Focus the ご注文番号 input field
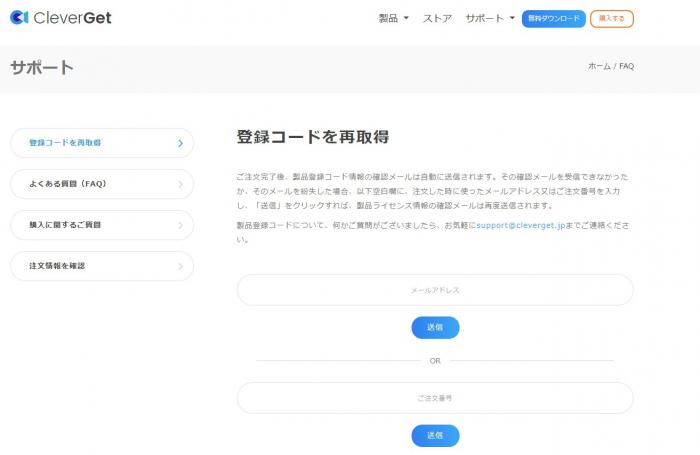Image resolution: width=700 pixels, height=455 pixels. [x=435, y=398]
